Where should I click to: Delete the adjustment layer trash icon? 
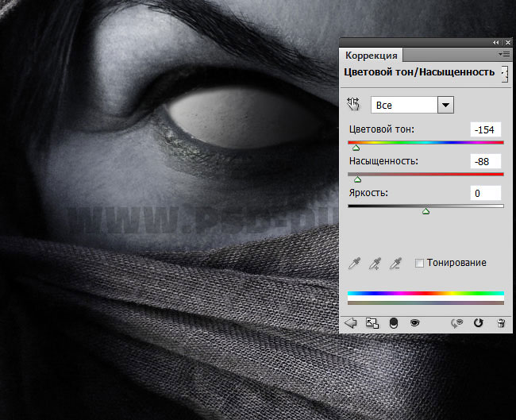tap(501, 323)
